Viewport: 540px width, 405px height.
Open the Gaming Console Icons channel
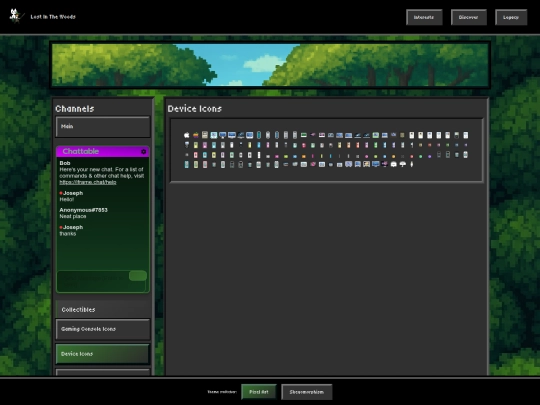click(103, 329)
